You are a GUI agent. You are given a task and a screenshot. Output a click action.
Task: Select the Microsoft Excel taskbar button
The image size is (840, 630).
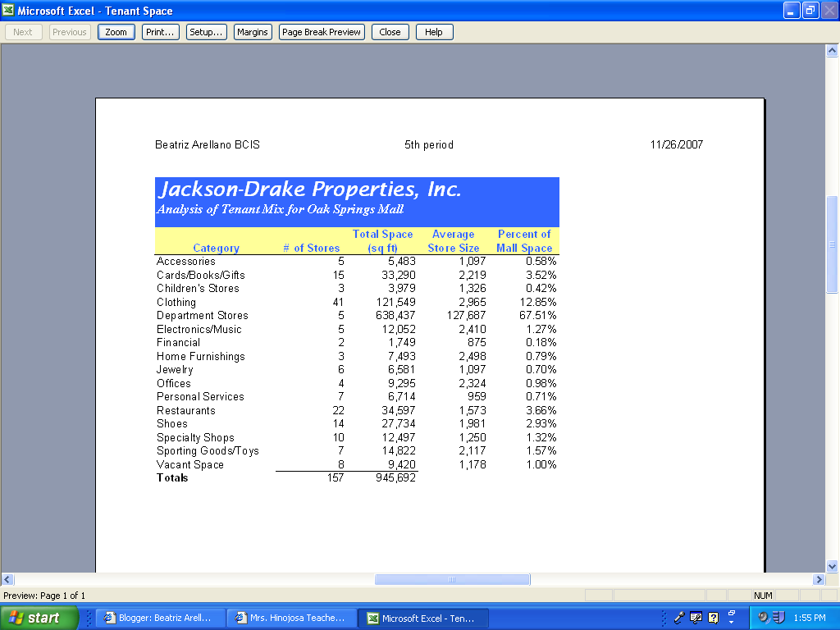tap(423, 619)
